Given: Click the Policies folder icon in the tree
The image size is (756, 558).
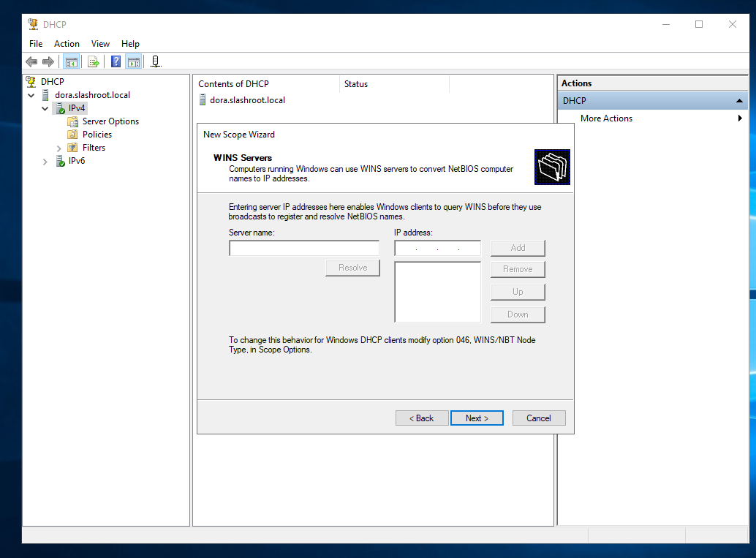Looking at the screenshot, I should [73, 135].
